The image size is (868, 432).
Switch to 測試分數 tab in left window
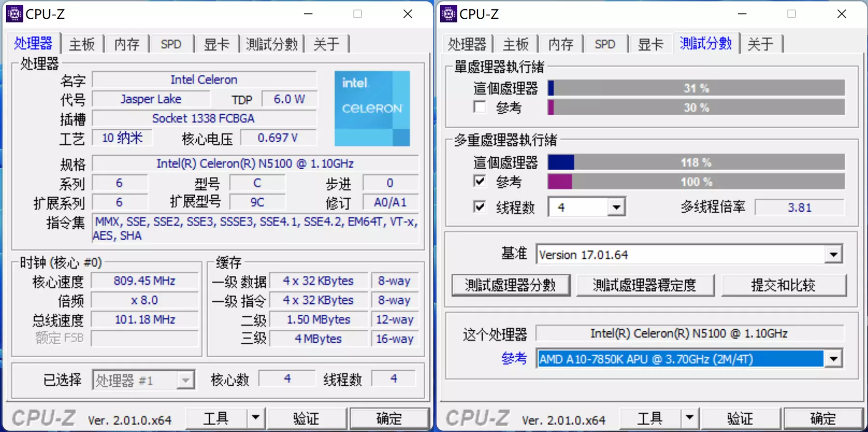pyautogui.click(x=271, y=44)
